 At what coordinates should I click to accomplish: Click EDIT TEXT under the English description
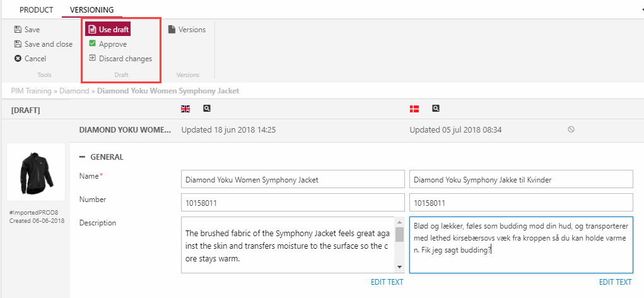pos(386,282)
